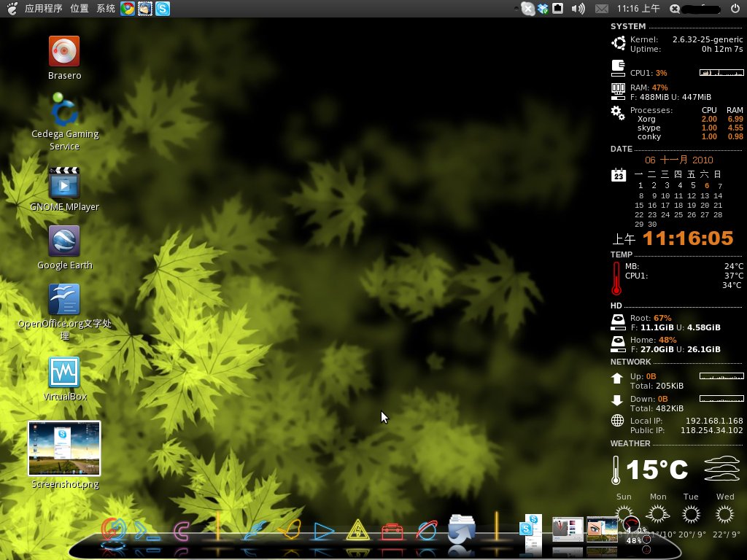Click the RAM 47% usage readout
The image size is (747, 560).
[x=649, y=87]
